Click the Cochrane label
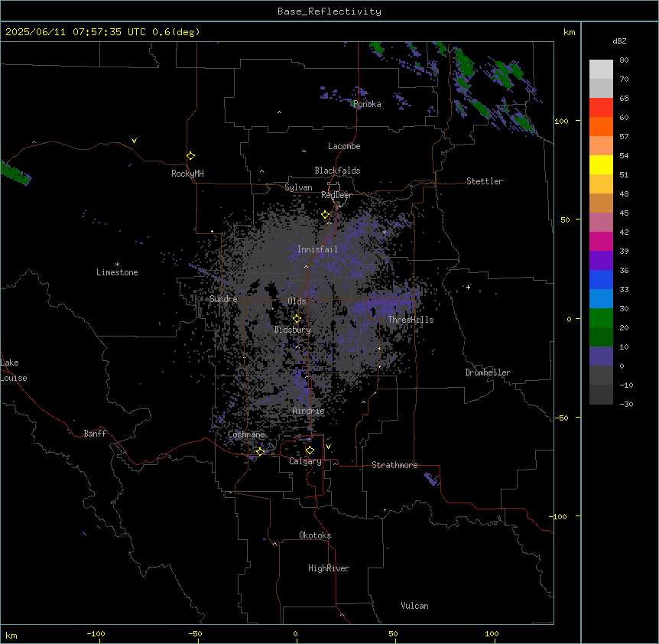The width and height of the screenshot is (659, 644). click(x=246, y=434)
